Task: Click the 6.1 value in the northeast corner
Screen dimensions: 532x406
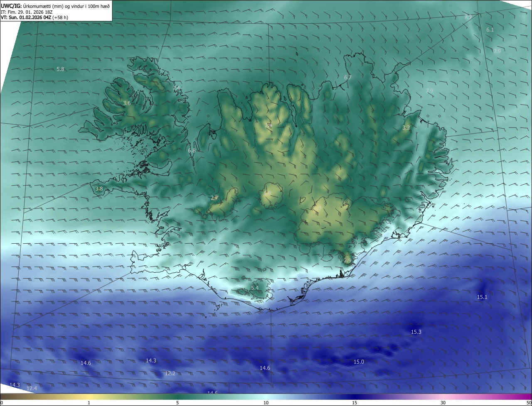Action: point(490,29)
